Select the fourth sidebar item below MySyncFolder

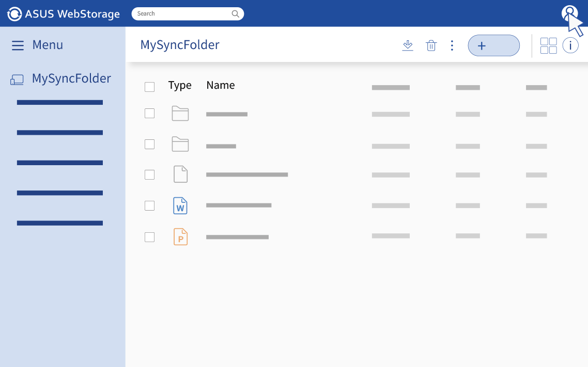tap(59, 193)
